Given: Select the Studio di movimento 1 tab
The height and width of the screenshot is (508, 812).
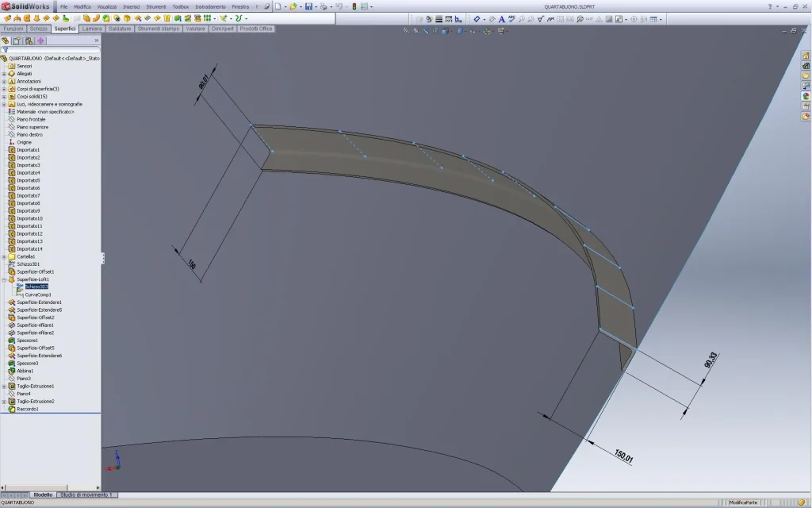Looking at the screenshot, I should (86, 495).
